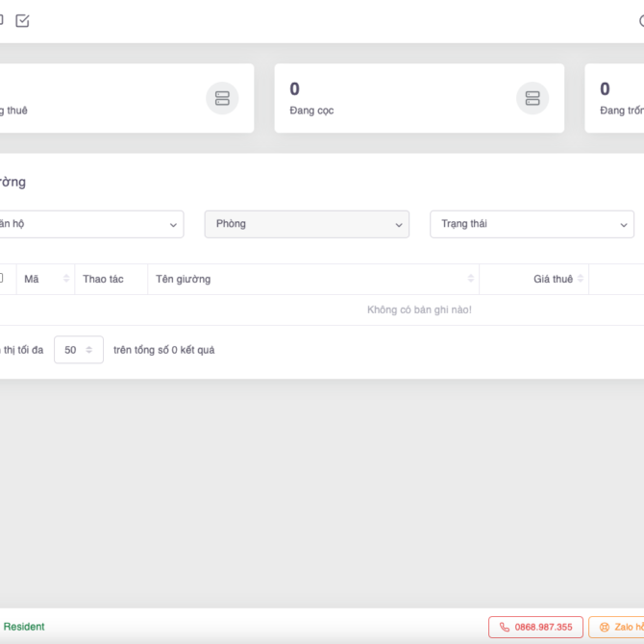Click the phone icon beside 0868.987.355
Screen dimensions: 644x644
(505, 627)
